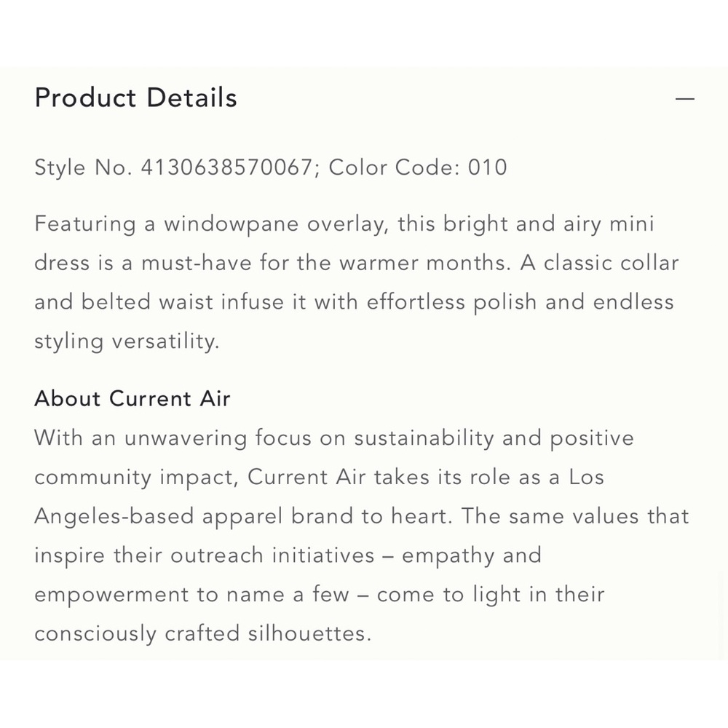The width and height of the screenshot is (728, 728).
Task: Click the outreach initiatives phrase
Action: [272, 555]
